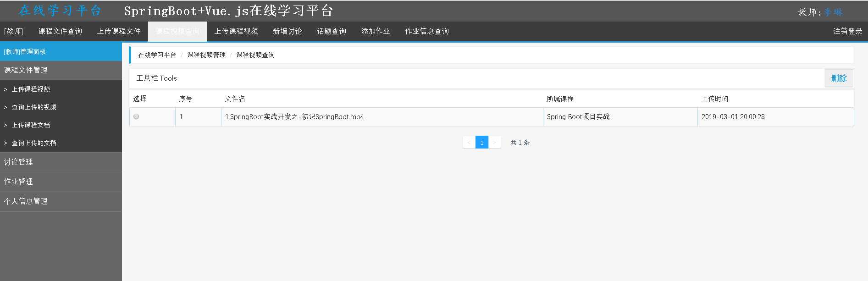Screen dimensions: 868x281
Task: Click the SpringBoot+Vue.js在线学习平台 header title
Action: [229, 11]
